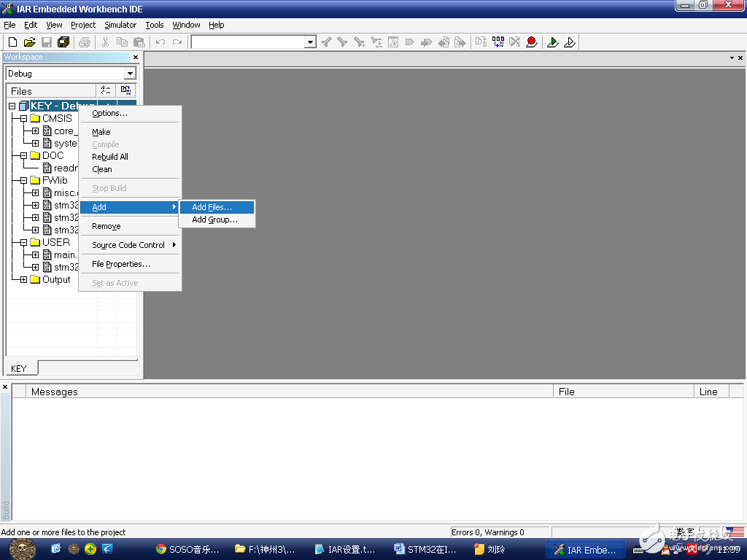Toggle breakpoint using the red dot icon
Screen dimensions: 747x560
pyautogui.click(x=532, y=42)
